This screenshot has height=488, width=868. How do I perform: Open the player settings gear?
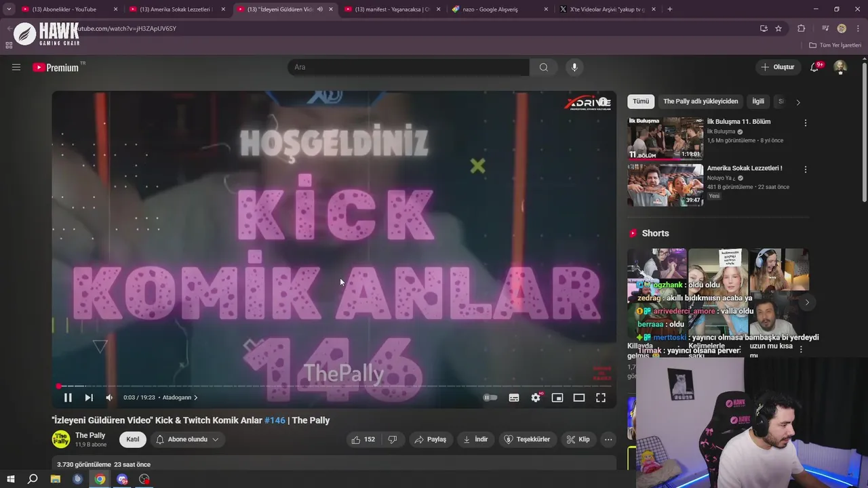pos(536,398)
